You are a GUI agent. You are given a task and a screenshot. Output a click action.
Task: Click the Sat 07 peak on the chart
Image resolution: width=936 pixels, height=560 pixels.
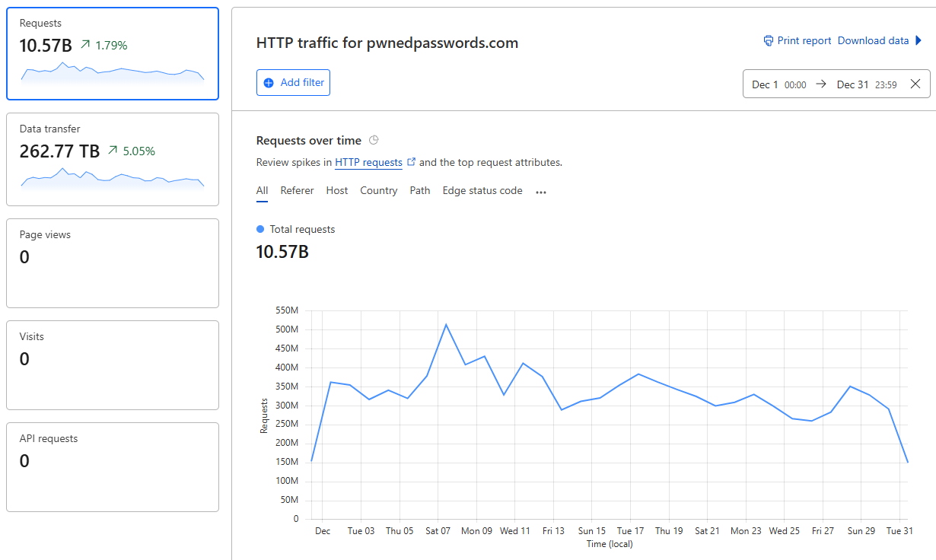[x=446, y=325]
